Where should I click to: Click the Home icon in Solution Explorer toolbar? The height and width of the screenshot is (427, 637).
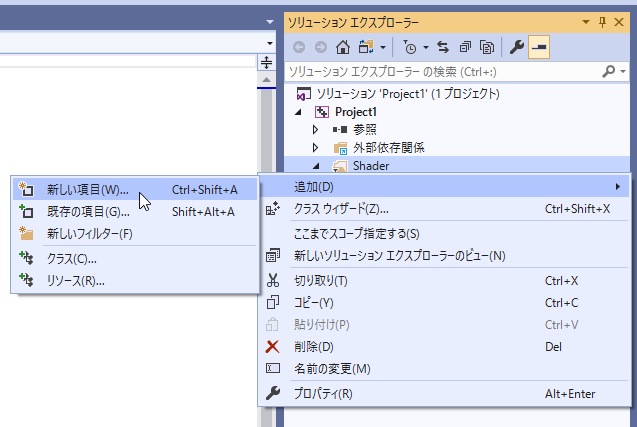coord(343,48)
